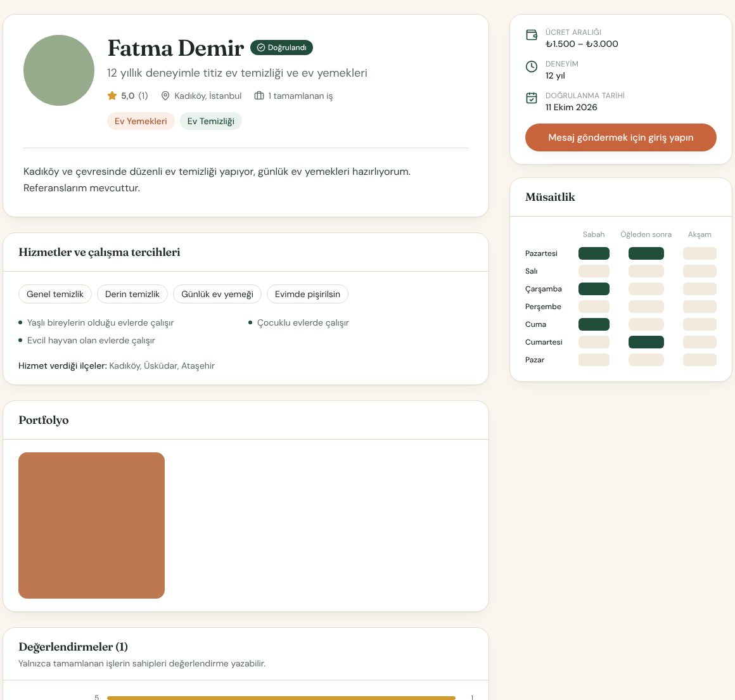Click the Evimde pişirilsin service chip
The height and width of the screenshot is (700, 735).
307,294
